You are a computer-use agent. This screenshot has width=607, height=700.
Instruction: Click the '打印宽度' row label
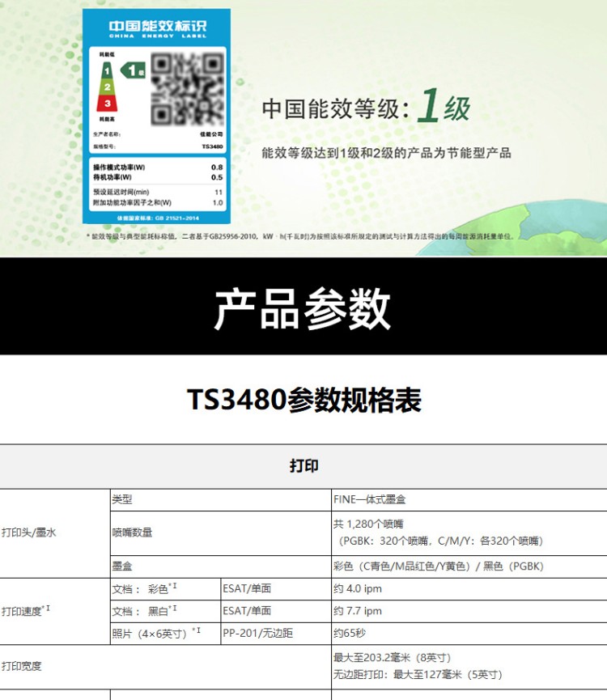pos(21,667)
